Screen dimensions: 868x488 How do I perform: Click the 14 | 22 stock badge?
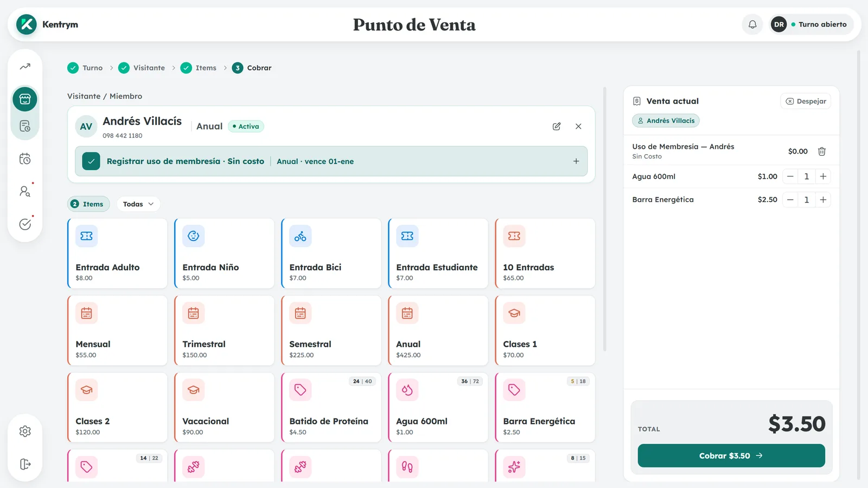click(149, 458)
